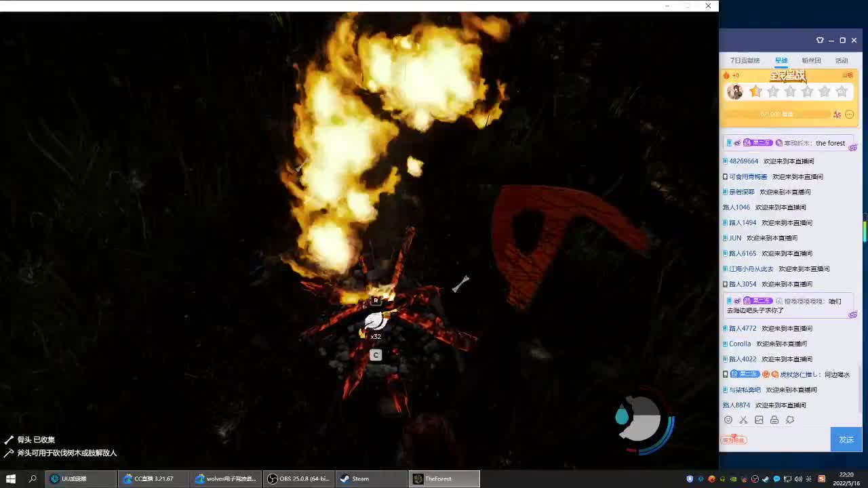Open the Windows Start menu

coord(11,479)
